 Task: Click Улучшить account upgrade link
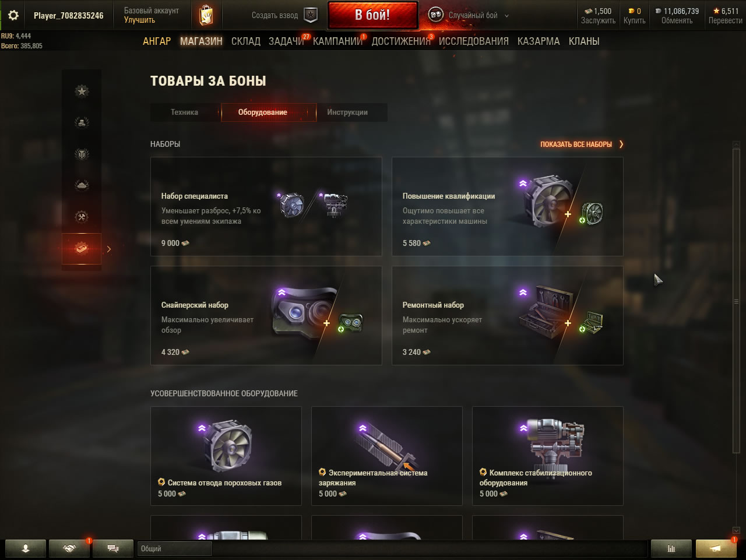(139, 20)
